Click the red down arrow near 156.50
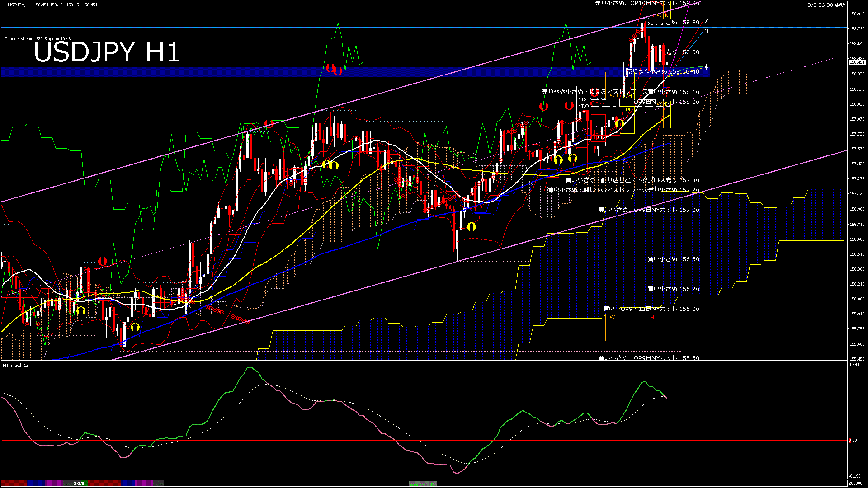 click(103, 261)
